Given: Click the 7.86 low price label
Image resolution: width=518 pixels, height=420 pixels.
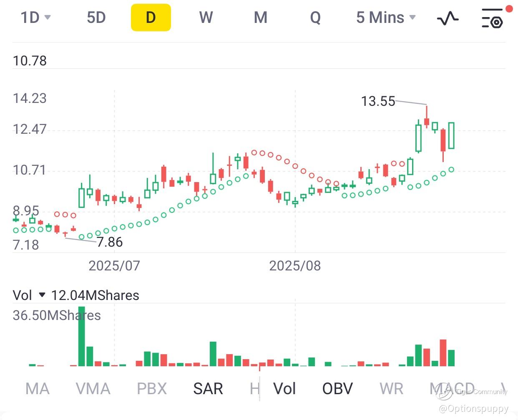Looking at the screenshot, I should click(110, 242).
